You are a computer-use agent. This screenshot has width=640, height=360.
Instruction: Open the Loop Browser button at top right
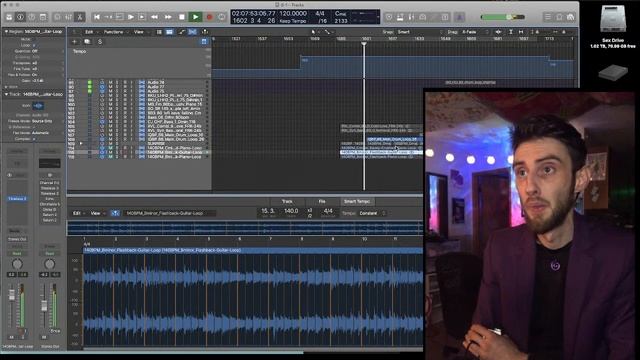pyautogui.click(x=571, y=17)
